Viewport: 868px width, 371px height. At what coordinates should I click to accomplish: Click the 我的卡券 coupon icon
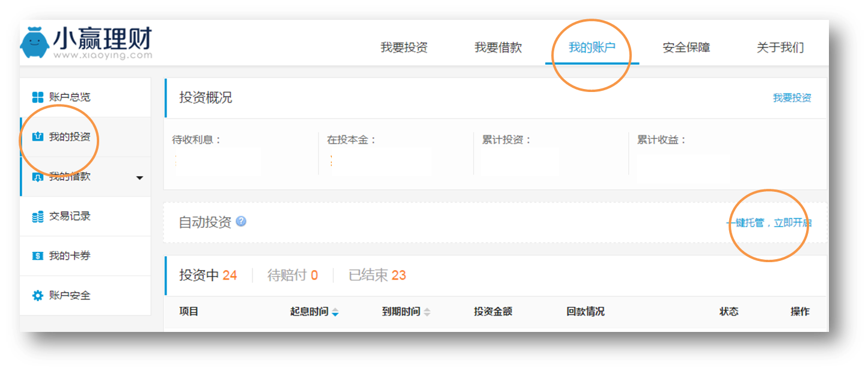coord(38,256)
